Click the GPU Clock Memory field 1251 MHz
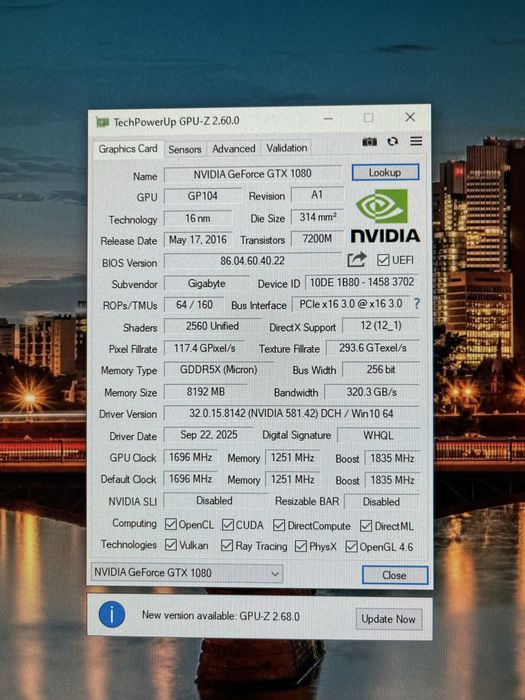The image size is (525, 700). point(293,458)
